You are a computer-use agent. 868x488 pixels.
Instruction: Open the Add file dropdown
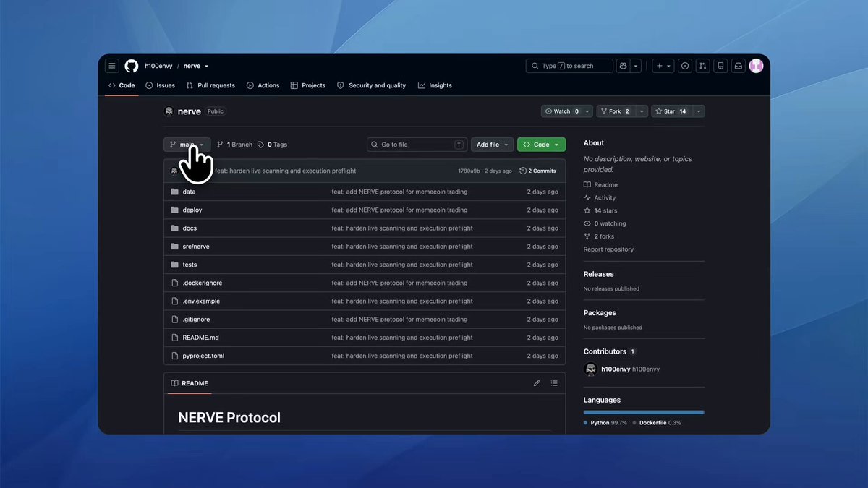[x=492, y=145]
